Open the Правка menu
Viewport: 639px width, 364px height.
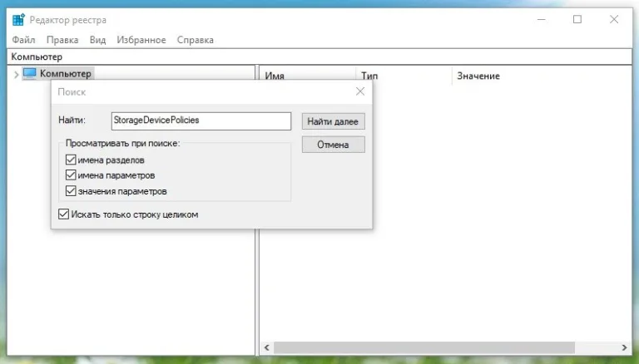pos(62,40)
